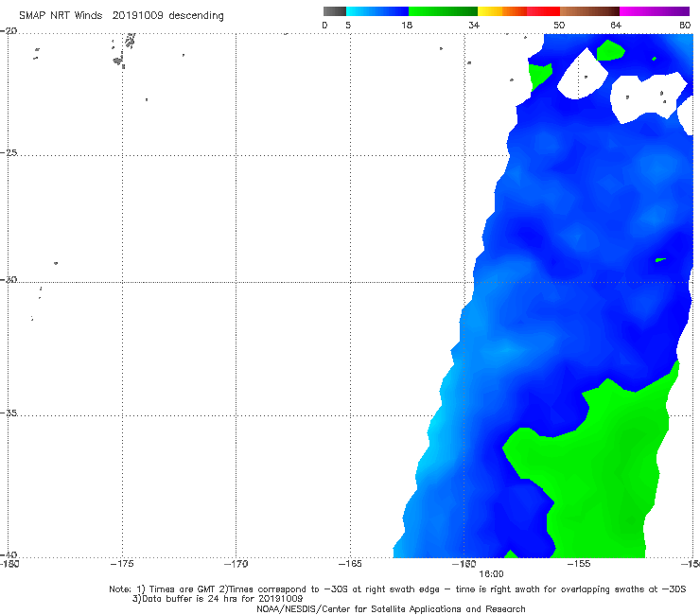Image resolution: width=700 pixels, height=615 pixels.
Task: Click the color scale label '64'
Action: tap(616, 25)
